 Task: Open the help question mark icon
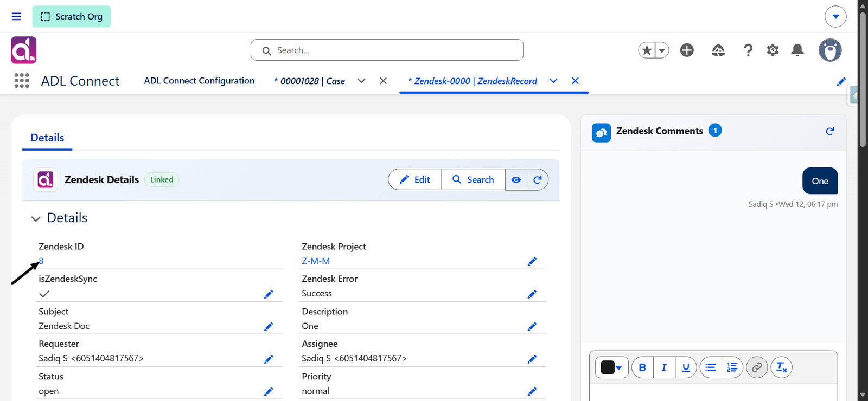pos(748,50)
